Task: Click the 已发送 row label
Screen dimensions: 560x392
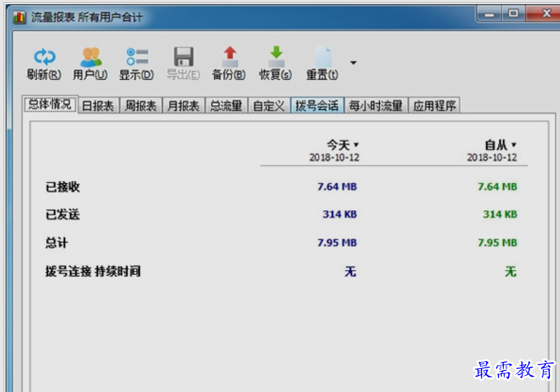Action: (x=62, y=215)
